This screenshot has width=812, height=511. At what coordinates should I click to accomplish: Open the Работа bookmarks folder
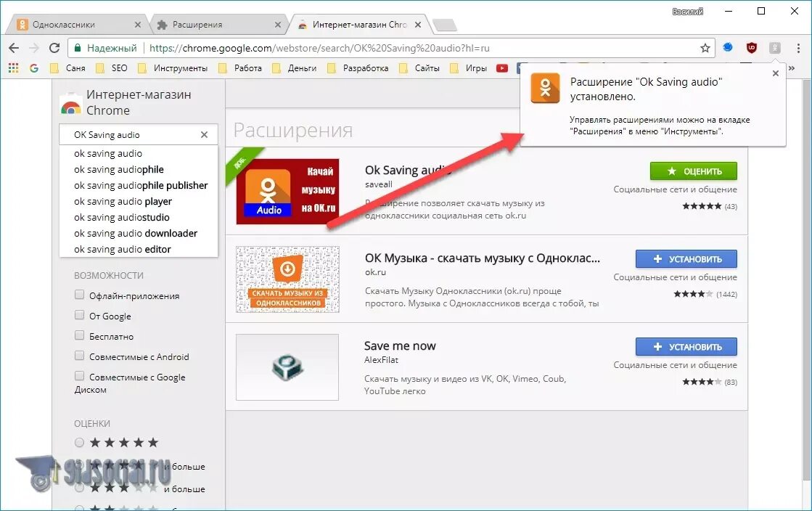click(x=240, y=68)
